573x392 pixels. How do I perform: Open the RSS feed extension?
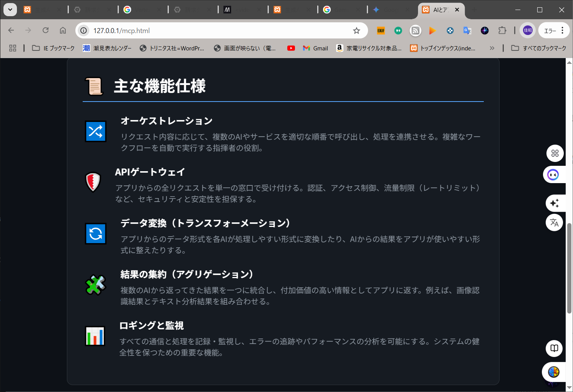pos(415,31)
